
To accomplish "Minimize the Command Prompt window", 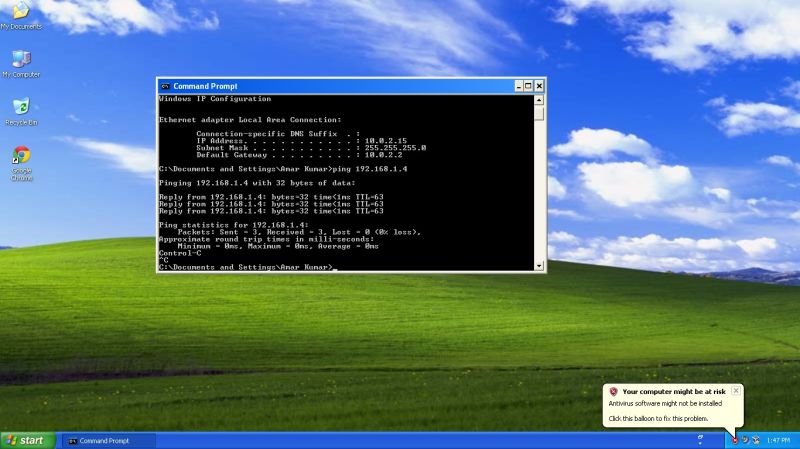I will 518,86.
